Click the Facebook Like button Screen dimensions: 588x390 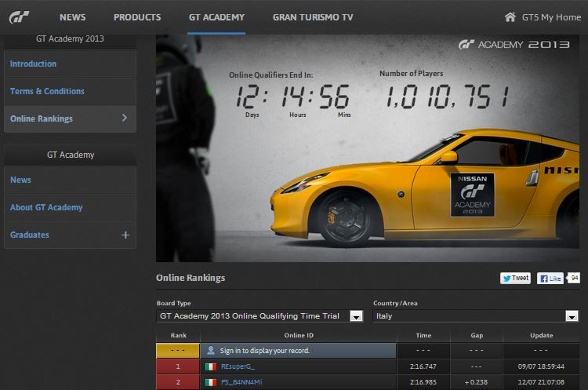550,278
